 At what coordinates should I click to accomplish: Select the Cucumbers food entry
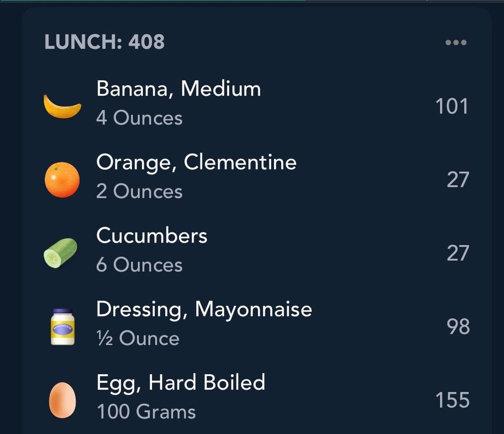click(152, 236)
